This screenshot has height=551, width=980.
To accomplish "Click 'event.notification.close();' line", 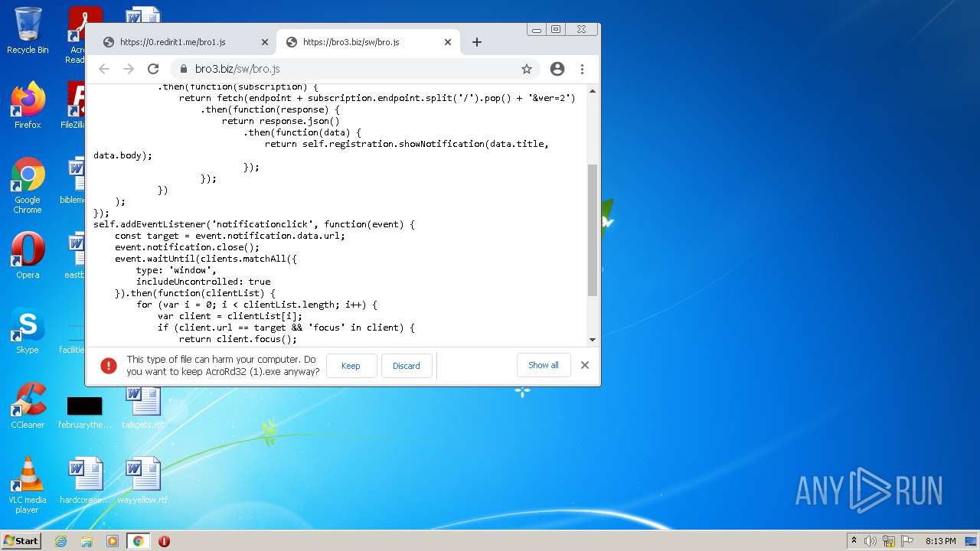I will coord(187,247).
